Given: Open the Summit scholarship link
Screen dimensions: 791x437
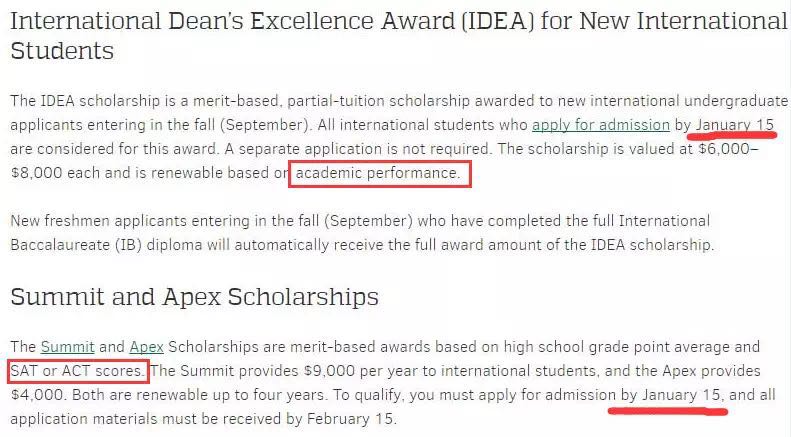Looking at the screenshot, I should [68, 347].
